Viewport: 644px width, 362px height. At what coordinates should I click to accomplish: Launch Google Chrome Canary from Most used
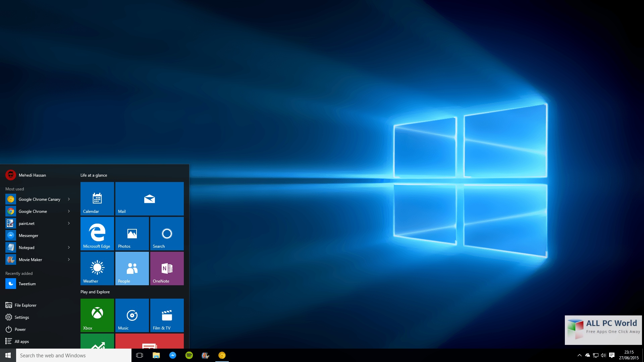tap(39, 199)
